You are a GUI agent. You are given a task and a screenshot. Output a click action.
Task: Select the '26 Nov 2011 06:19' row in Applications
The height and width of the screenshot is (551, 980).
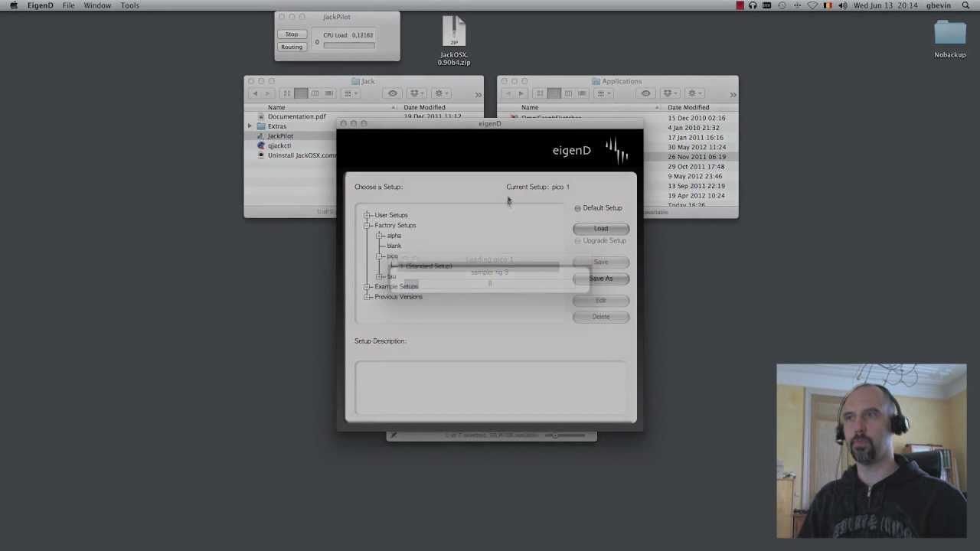pyautogui.click(x=691, y=157)
